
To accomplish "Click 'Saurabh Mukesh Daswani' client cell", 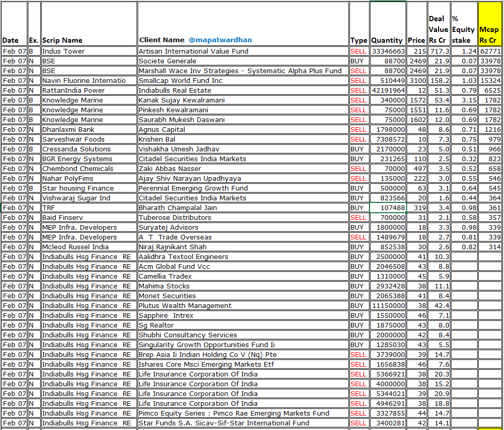I will coord(243,120).
